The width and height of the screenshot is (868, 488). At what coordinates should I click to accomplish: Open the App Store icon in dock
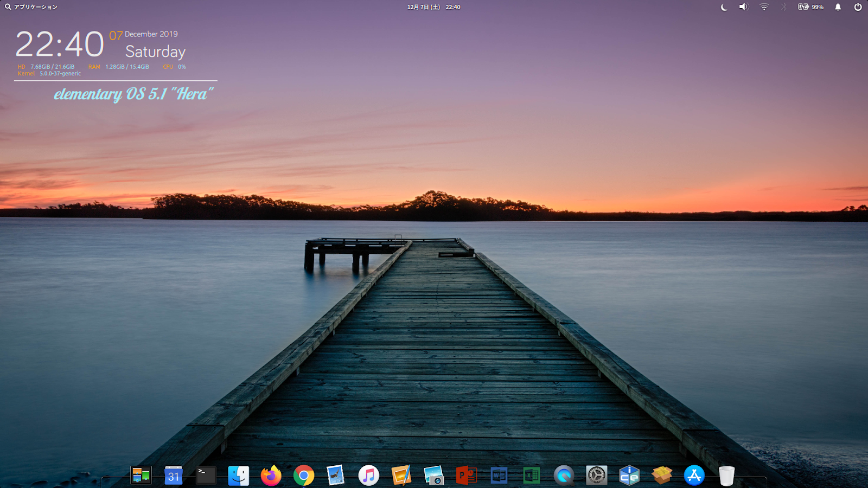[x=694, y=476]
